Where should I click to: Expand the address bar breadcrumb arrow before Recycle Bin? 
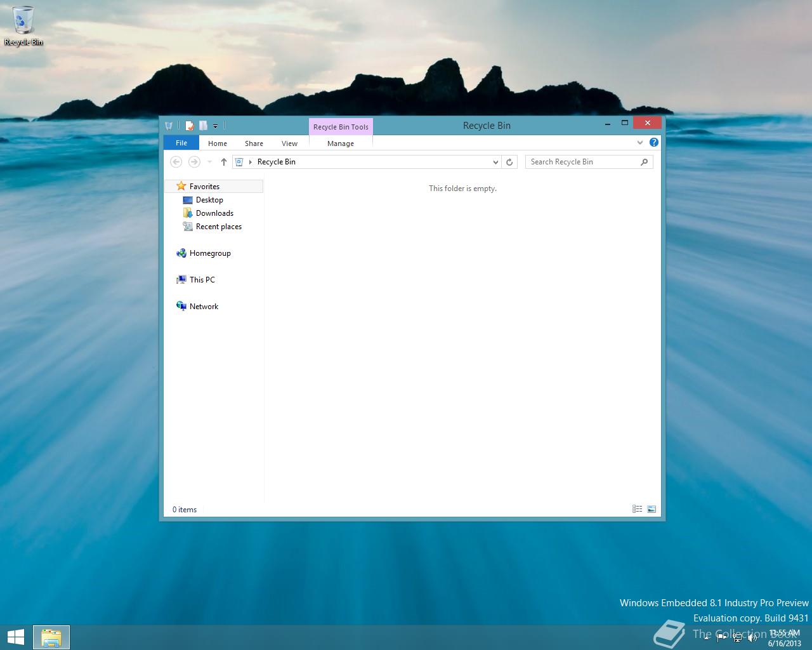pyautogui.click(x=251, y=162)
